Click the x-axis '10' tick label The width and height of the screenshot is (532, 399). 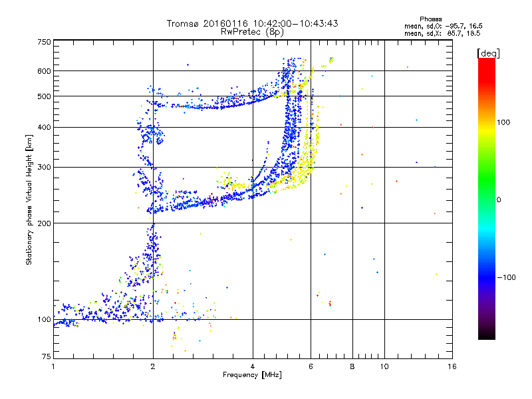(x=384, y=366)
